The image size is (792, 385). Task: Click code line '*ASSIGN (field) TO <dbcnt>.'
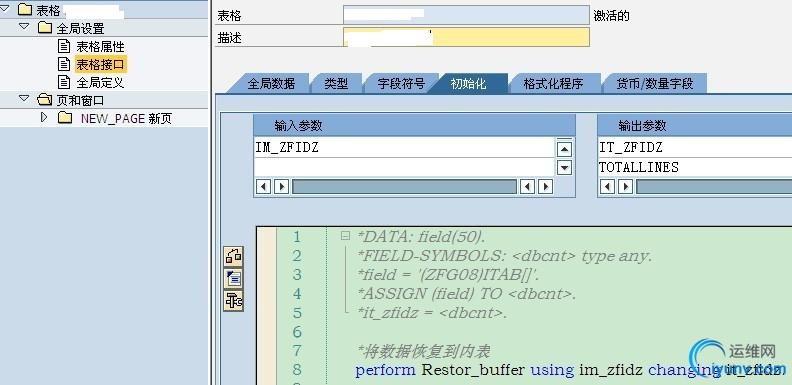pyautogui.click(x=466, y=294)
